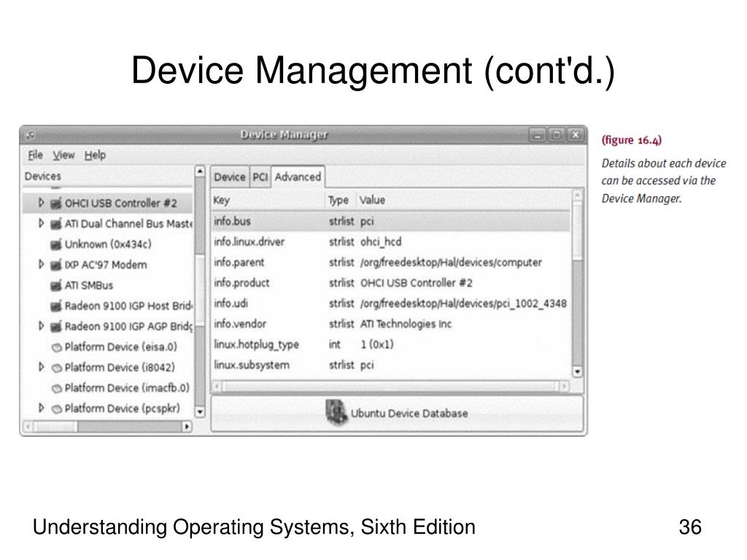
Task: Click the Unknown (0x434c) device icon
Action: coord(56,244)
